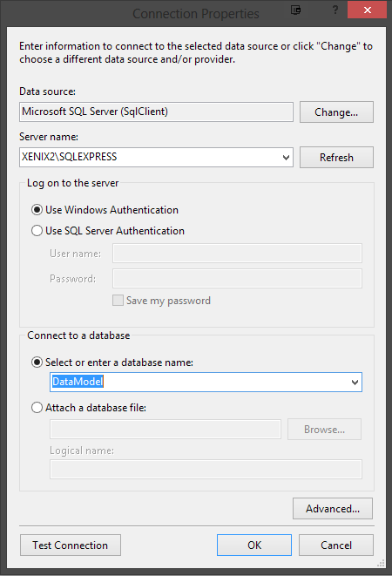Close the Connection Properties dialog

[x=367, y=10]
